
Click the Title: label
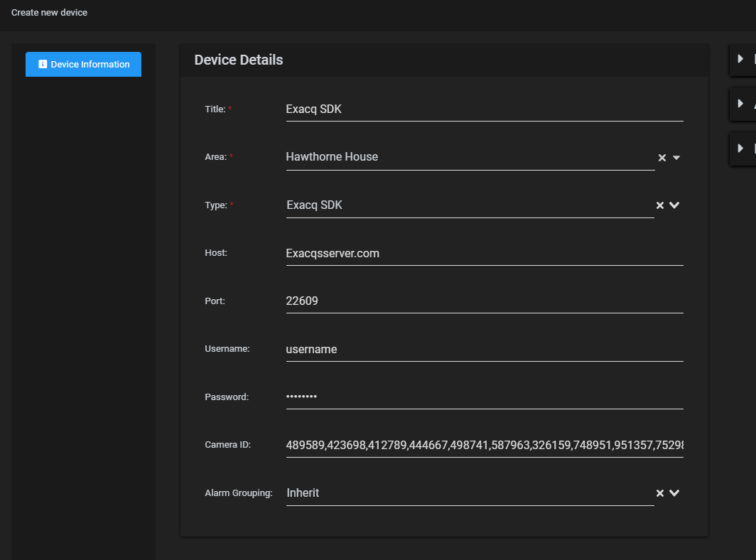click(x=215, y=109)
